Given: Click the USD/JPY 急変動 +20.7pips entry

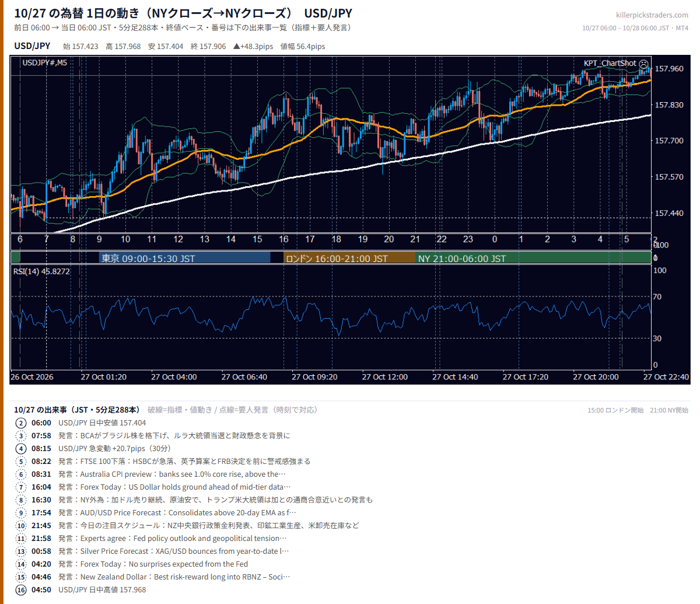Looking at the screenshot, I should [116, 449].
